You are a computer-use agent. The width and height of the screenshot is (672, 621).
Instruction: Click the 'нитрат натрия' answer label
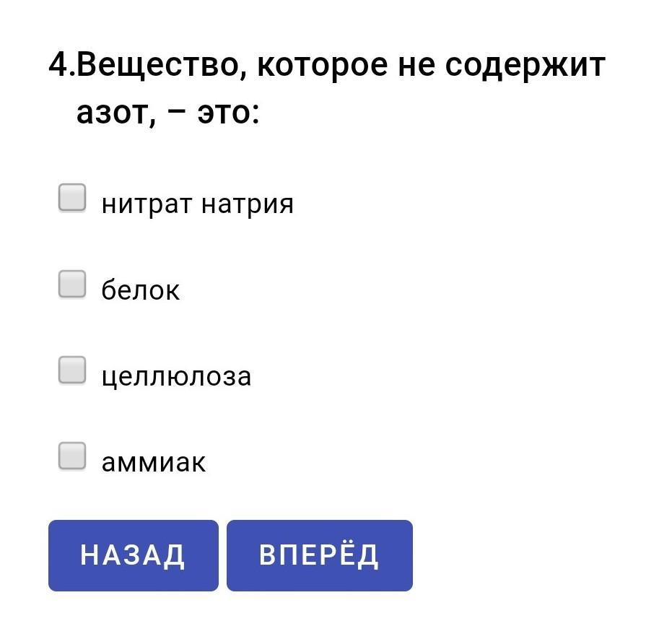tap(198, 204)
